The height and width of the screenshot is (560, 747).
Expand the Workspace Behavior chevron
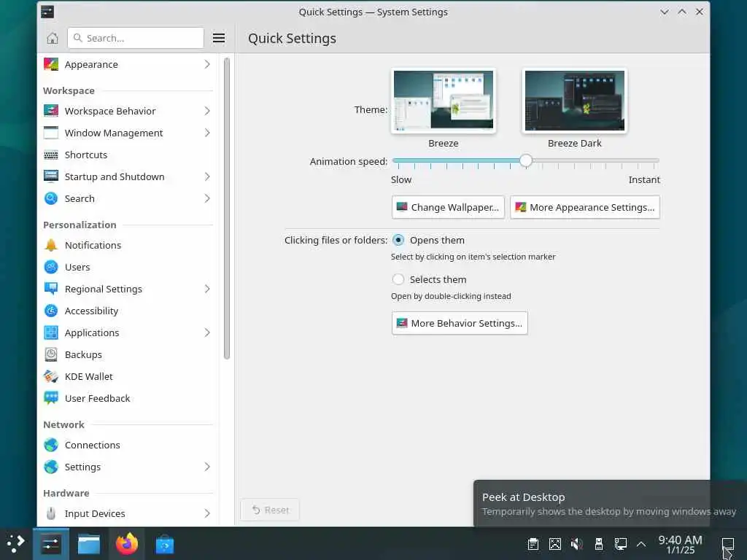pos(207,111)
